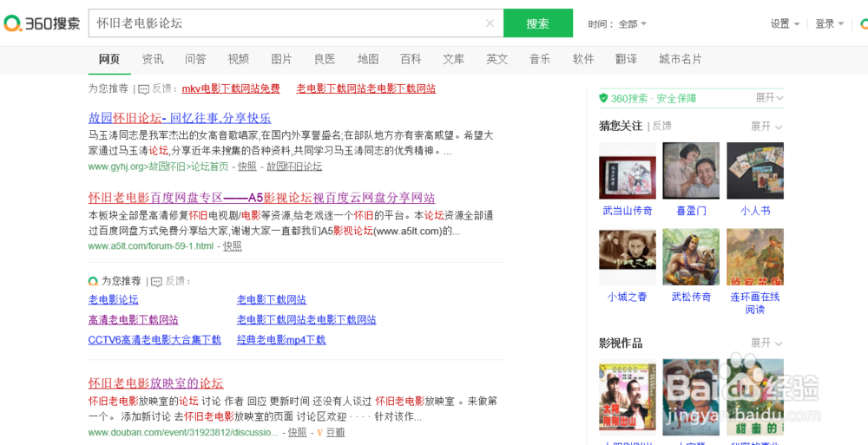Open 快照 for the gyhj.org result
The width and height of the screenshot is (868, 445).
click(247, 167)
